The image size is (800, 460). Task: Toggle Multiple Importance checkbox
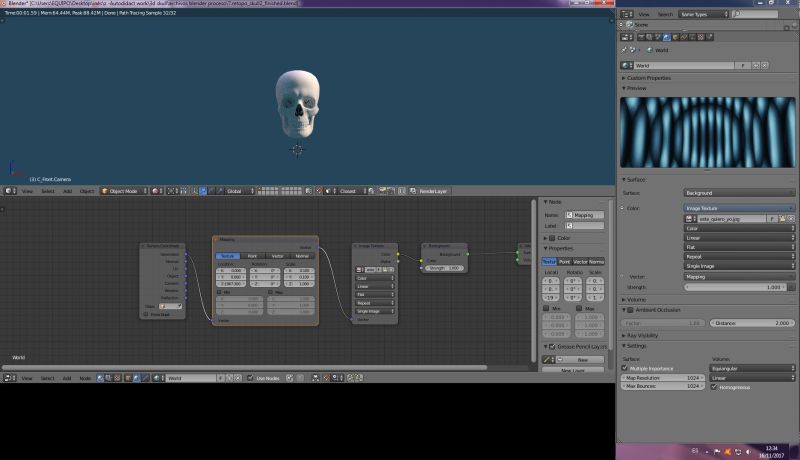[624, 368]
